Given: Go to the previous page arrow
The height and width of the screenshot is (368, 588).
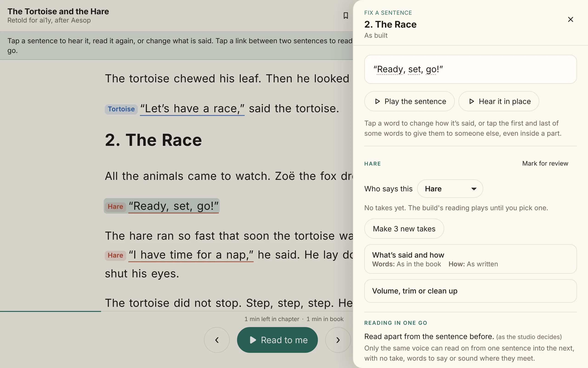Looking at the screenshot, I should [x=217, y=340].
